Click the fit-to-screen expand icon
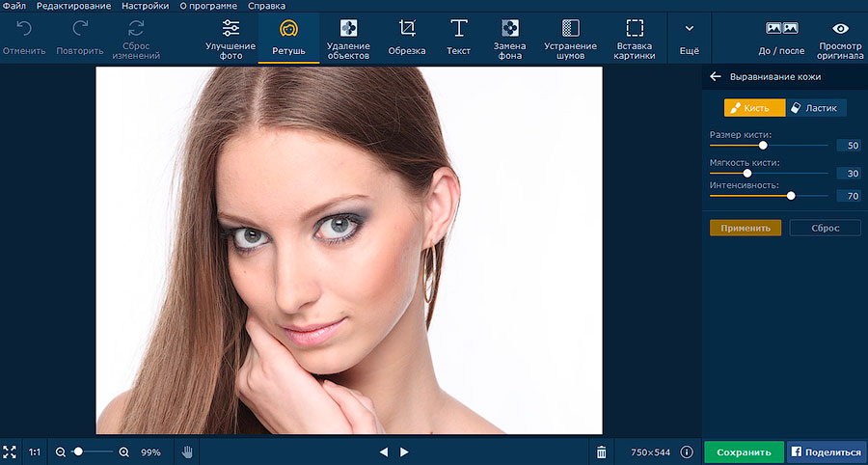The height and width of the screenshot is (465, 868). coord(10,452)
